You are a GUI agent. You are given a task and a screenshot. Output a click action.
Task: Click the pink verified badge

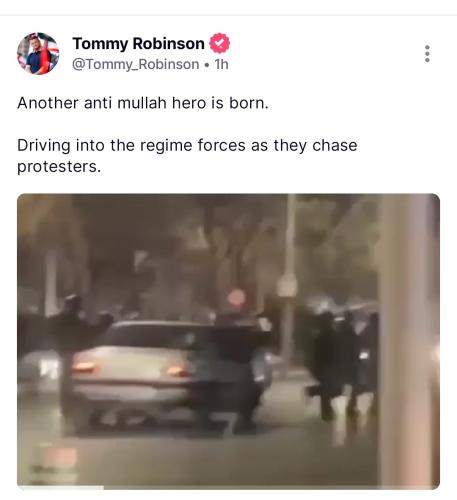click(x=219, y=43)
